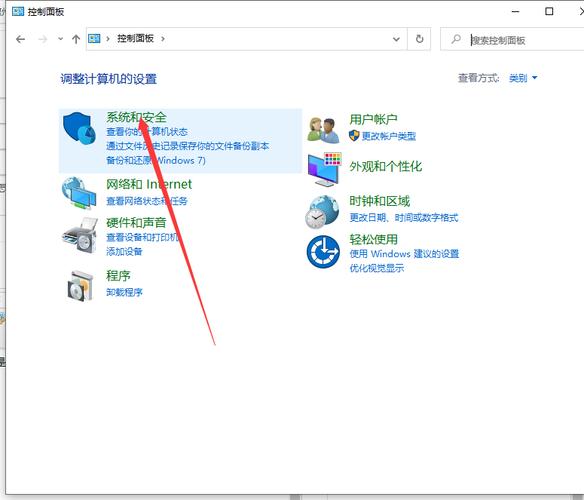Viewport: 584px width, 500px height.
Task: Open the 添加设备 link
Action: pyautogui.click(x=124, y=251)
